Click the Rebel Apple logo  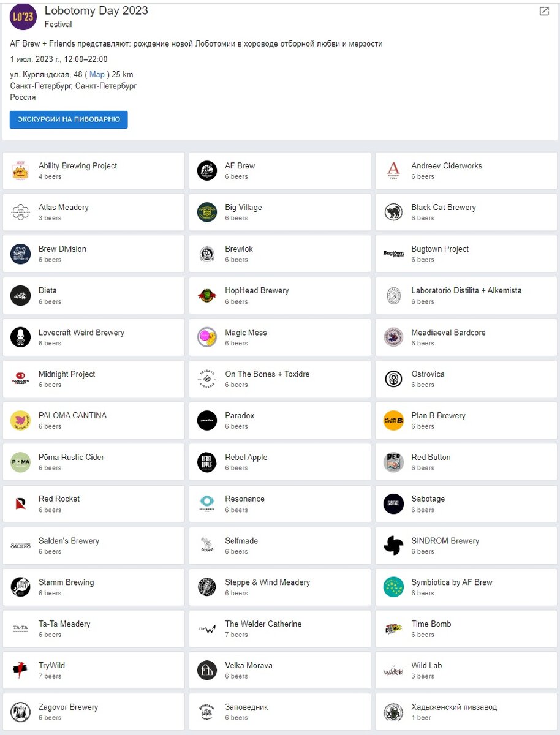point(207,462)
